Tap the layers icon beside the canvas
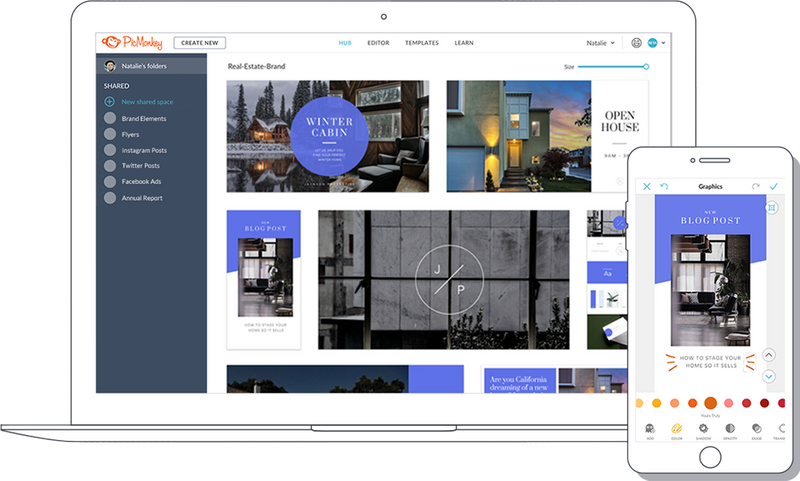This screenshot has width=800, height=481. tap(772, 208)
